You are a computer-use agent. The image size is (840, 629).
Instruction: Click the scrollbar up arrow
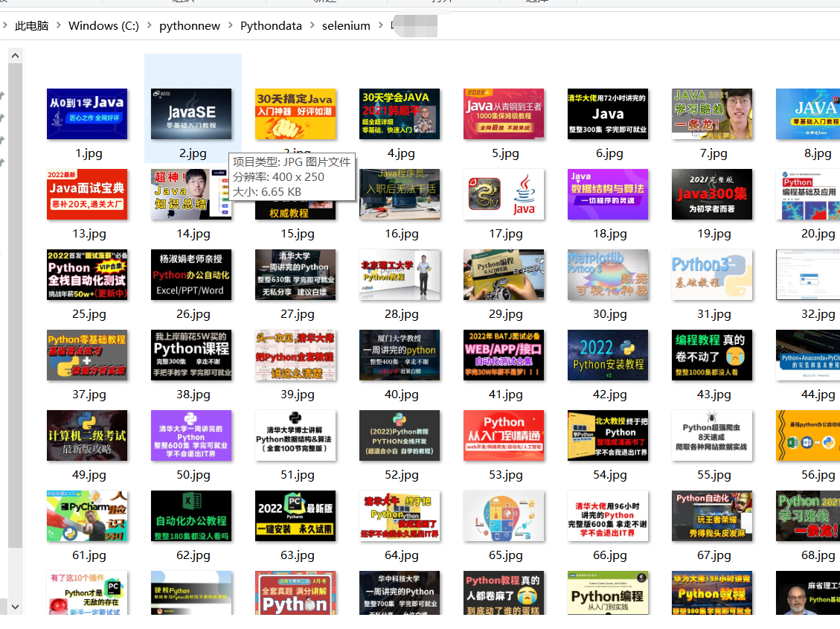[15, 56]
